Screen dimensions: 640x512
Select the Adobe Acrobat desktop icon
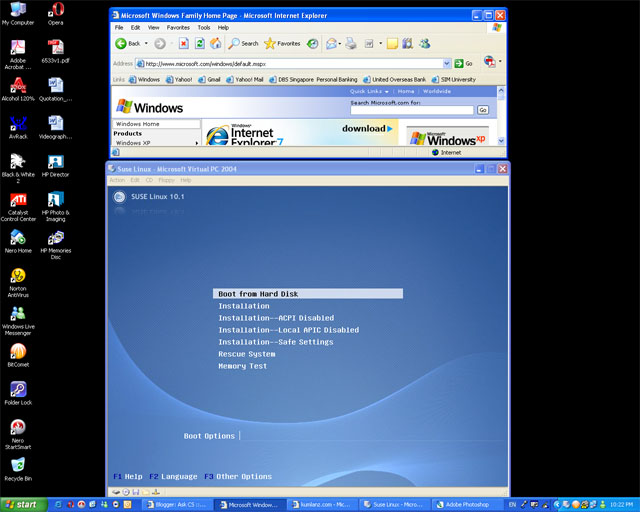(x=18, y=55)
